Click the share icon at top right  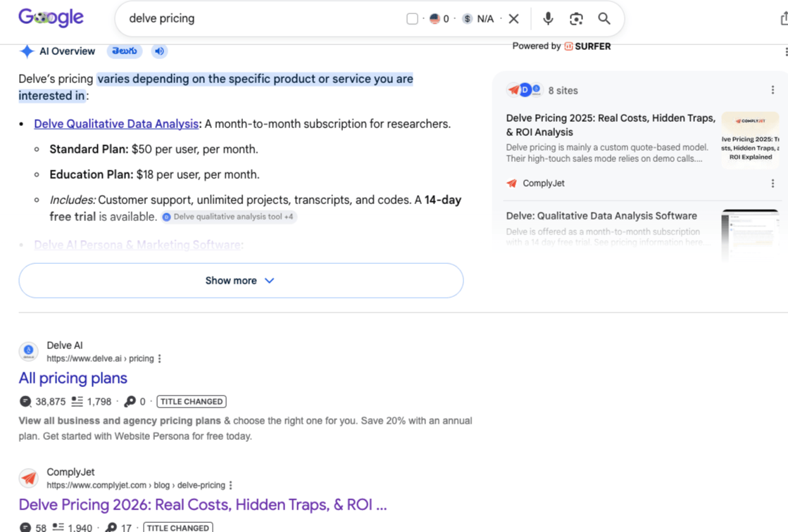784,18
